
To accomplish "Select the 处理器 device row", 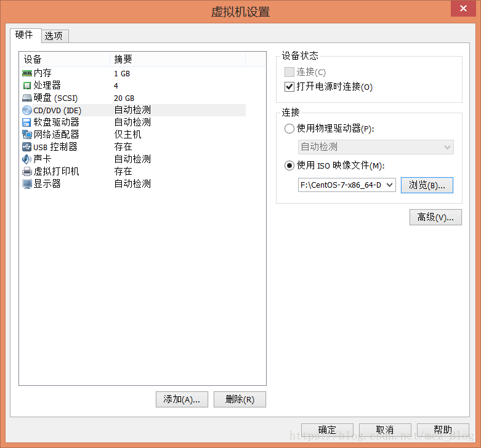I will click(x=133, y=86).
